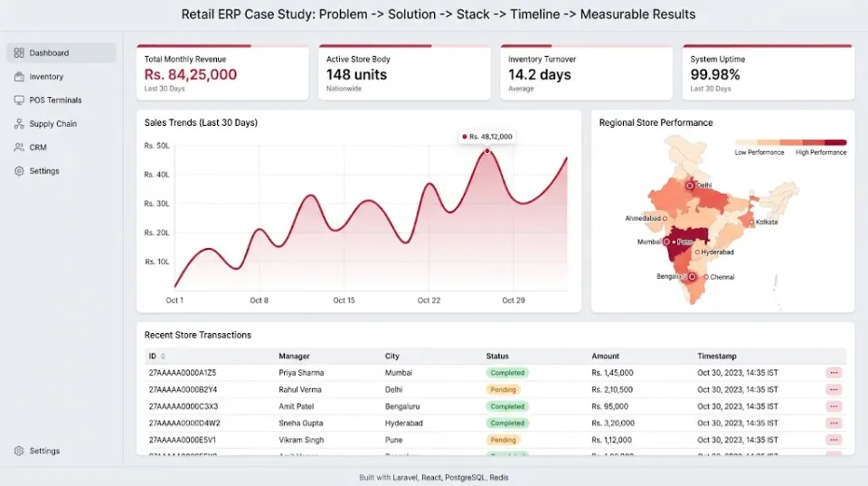Viewport: 868px width, 486px height.
Task: Click transaction ID 27AAAAA0000D4W2
Action: 184,423
